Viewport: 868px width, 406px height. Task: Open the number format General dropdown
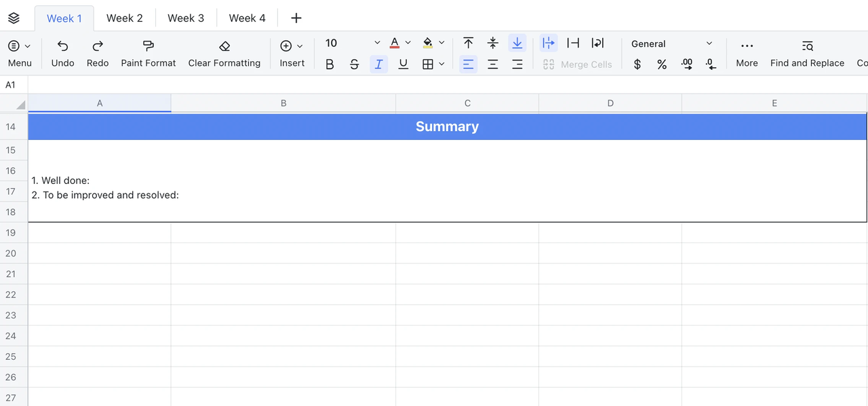(671, 43)
